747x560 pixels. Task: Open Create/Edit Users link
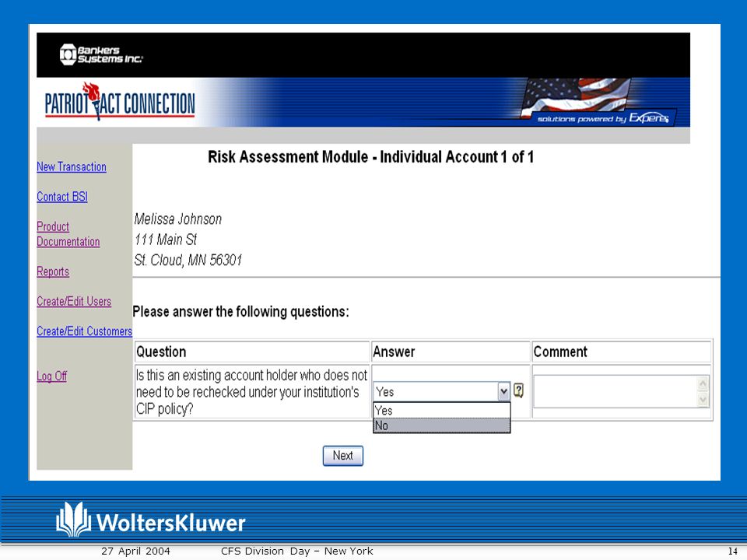coord(74,302)
